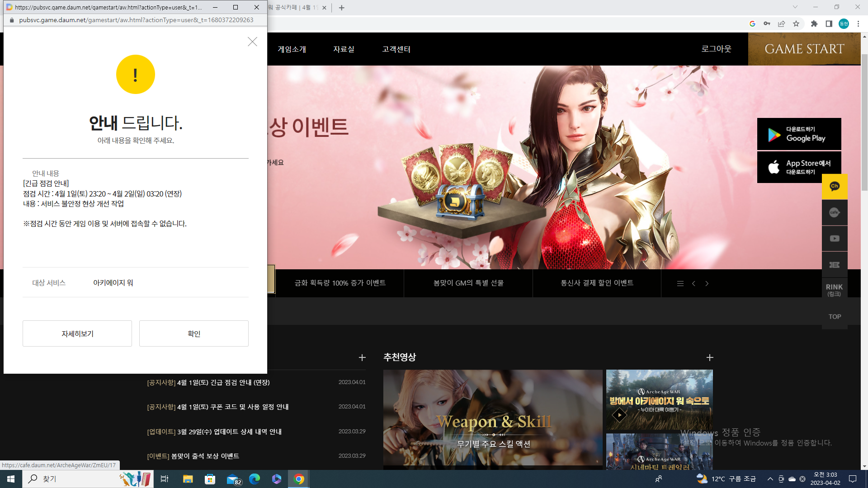Open the Google Play download badge

click(x=799, y=134)
